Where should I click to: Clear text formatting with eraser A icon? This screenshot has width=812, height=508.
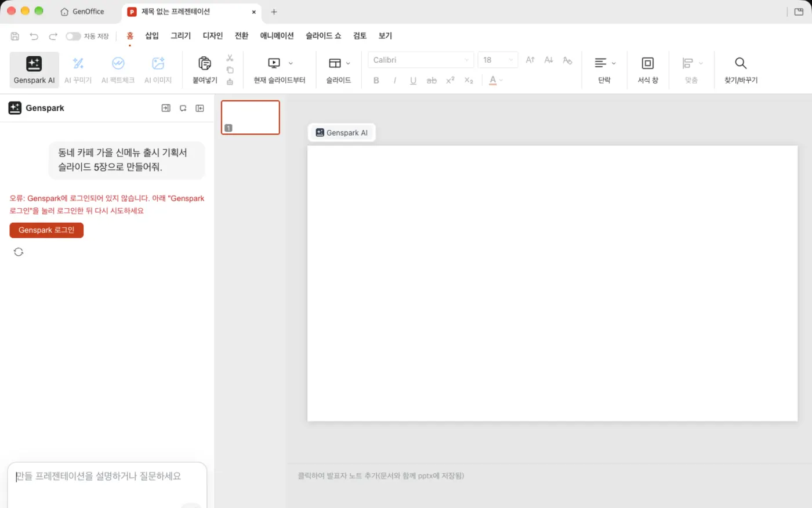point(567,60)
